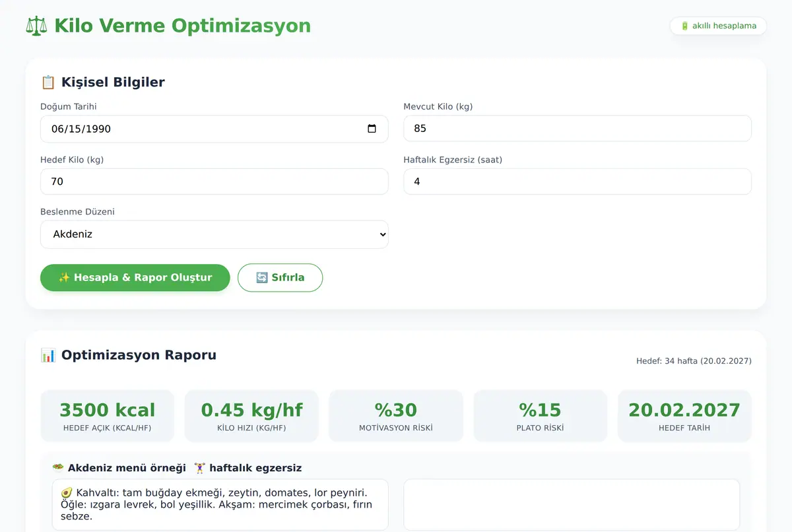Click the 0.45 kg/hf KİLO HIZI card
The height and width of the screenshot is (532, 792).
(x=251, y=416)
